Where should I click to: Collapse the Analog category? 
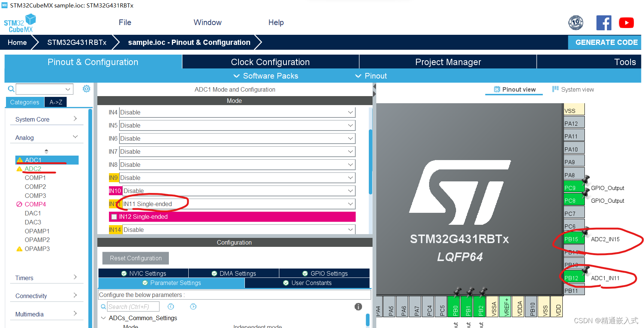click(x=46, y=138)
